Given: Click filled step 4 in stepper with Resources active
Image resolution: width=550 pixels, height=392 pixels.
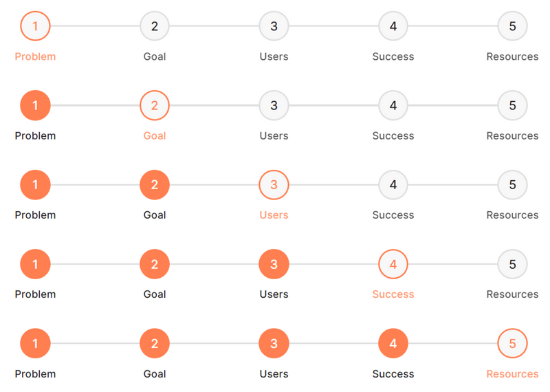Looking at the screenshot, I should click(x=393, y=344).
